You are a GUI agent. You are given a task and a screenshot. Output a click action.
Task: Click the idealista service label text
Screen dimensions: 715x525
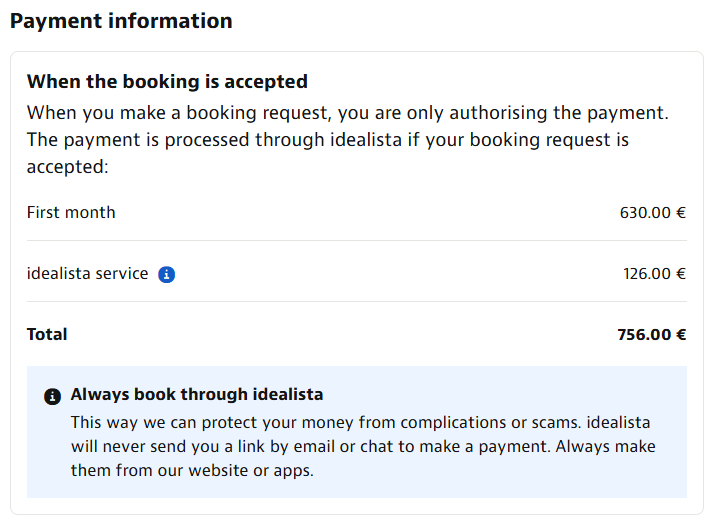point(88,274)
